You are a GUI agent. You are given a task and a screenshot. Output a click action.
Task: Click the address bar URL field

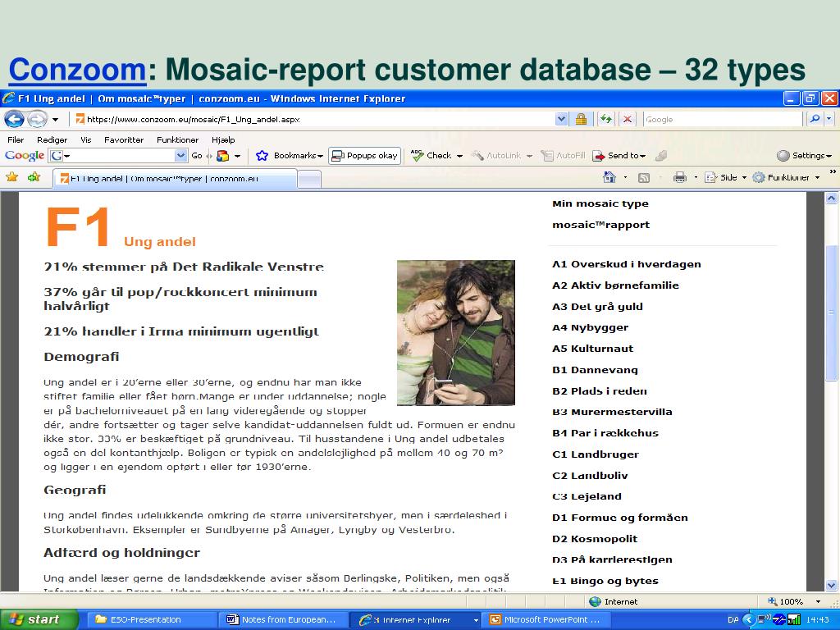pos(314,120)
